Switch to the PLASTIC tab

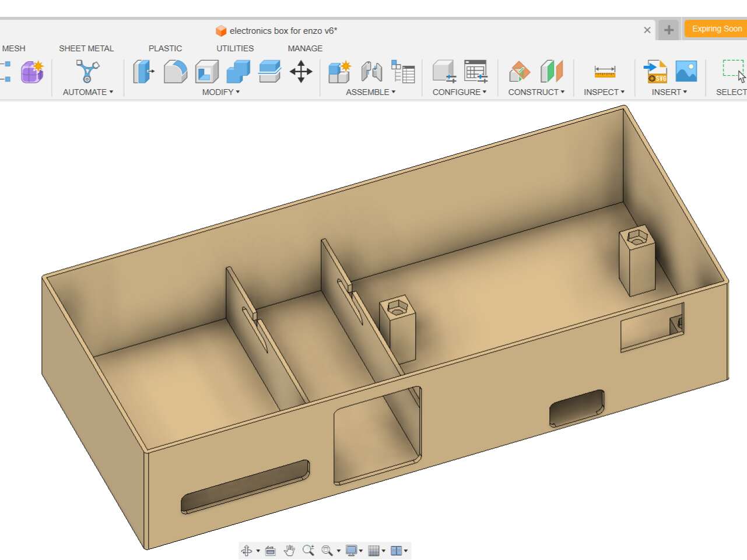[x=165, y=48]
